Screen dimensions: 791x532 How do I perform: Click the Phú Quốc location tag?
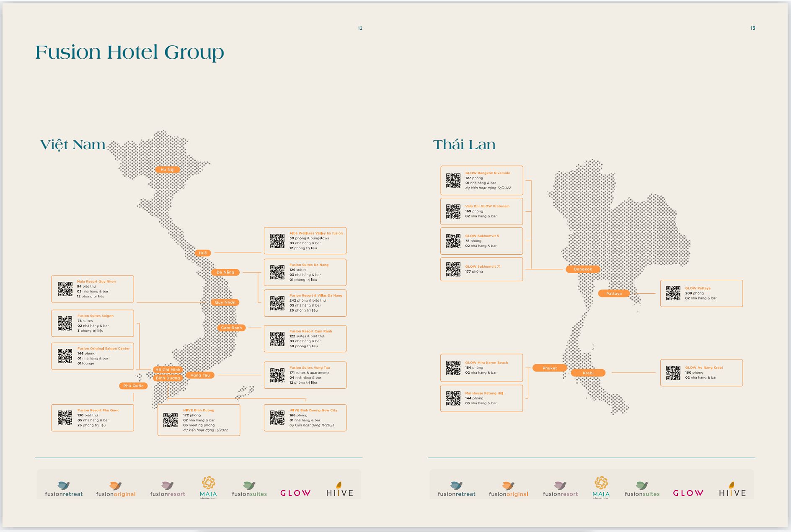pos(133,386)
